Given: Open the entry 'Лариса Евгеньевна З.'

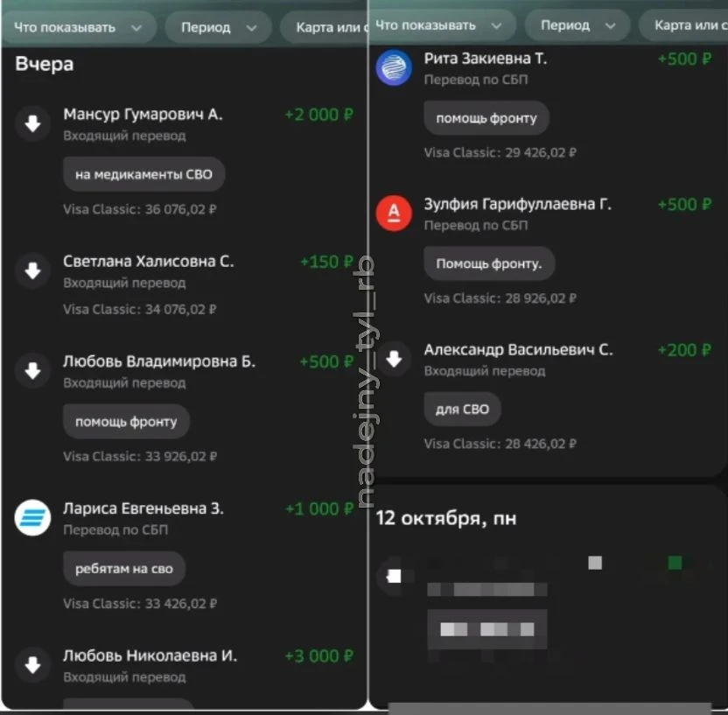Looking at the screenshot, I should pos(143,508).
